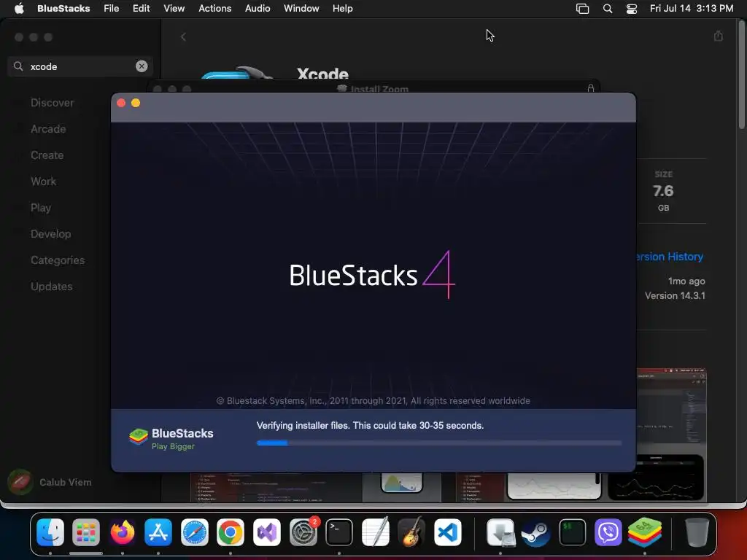The height and width of the screenshot is (560, 747).
Task: Open Terminal from the dock
Action: [339, 532]
